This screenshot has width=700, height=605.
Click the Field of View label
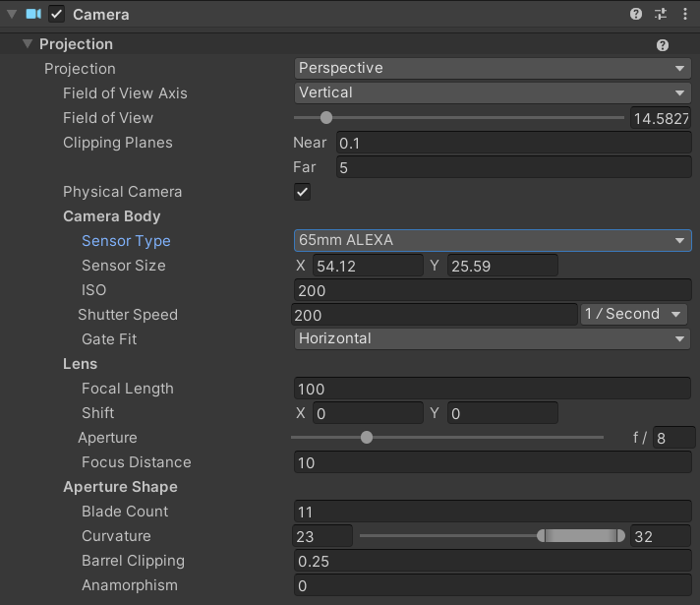[108, 118]
